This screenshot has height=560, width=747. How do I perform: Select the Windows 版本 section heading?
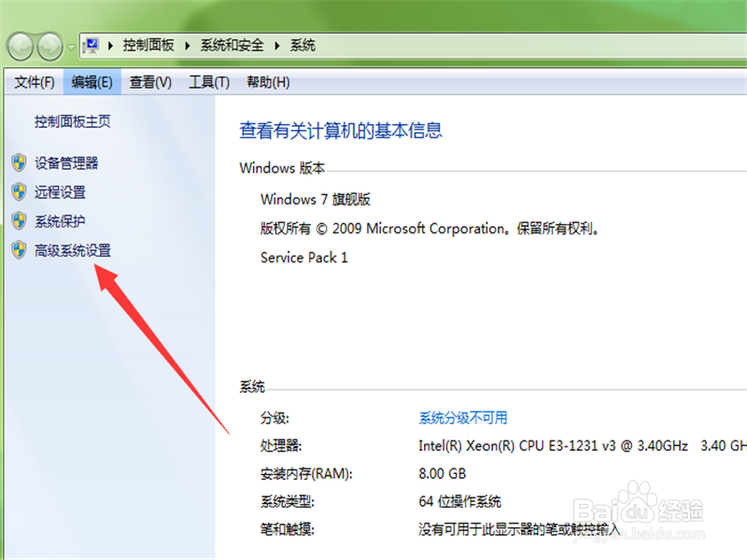point(283,168)
